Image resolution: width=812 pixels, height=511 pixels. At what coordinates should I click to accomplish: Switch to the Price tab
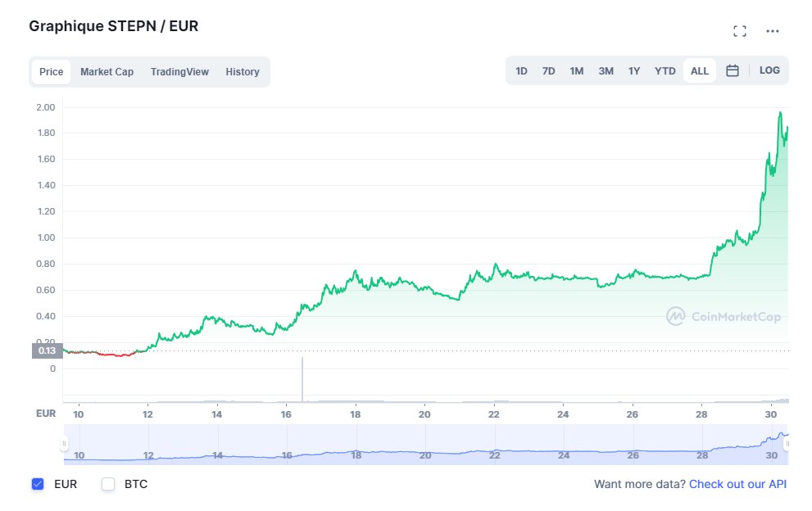[x=52, y=71]
